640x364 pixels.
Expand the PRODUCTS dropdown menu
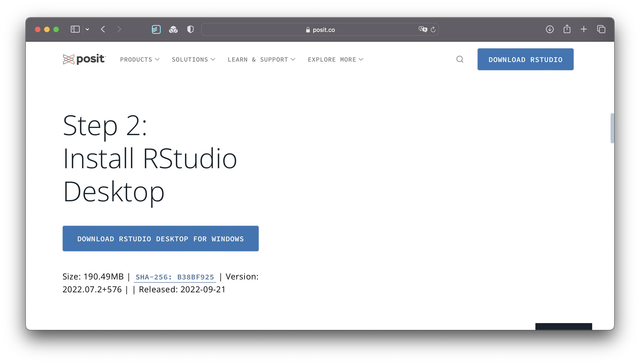pyautogui.click(x=140, y=59)
